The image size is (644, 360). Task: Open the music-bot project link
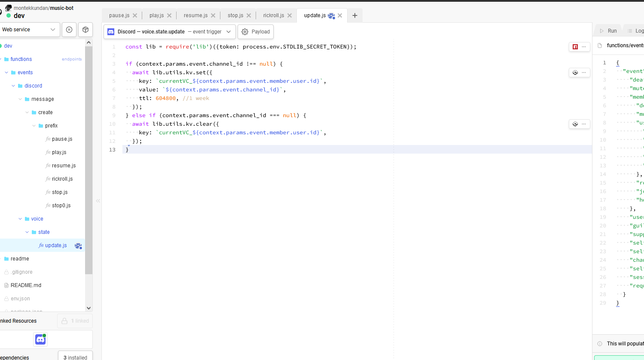coord(62,8)
